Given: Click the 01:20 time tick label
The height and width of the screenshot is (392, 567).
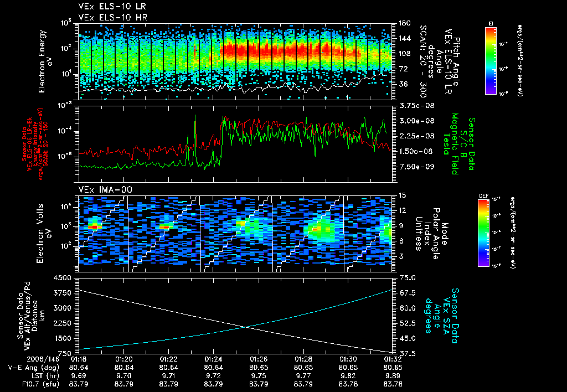Looking at the screenshot, I should pyautogui.click(x=123, y=359).
